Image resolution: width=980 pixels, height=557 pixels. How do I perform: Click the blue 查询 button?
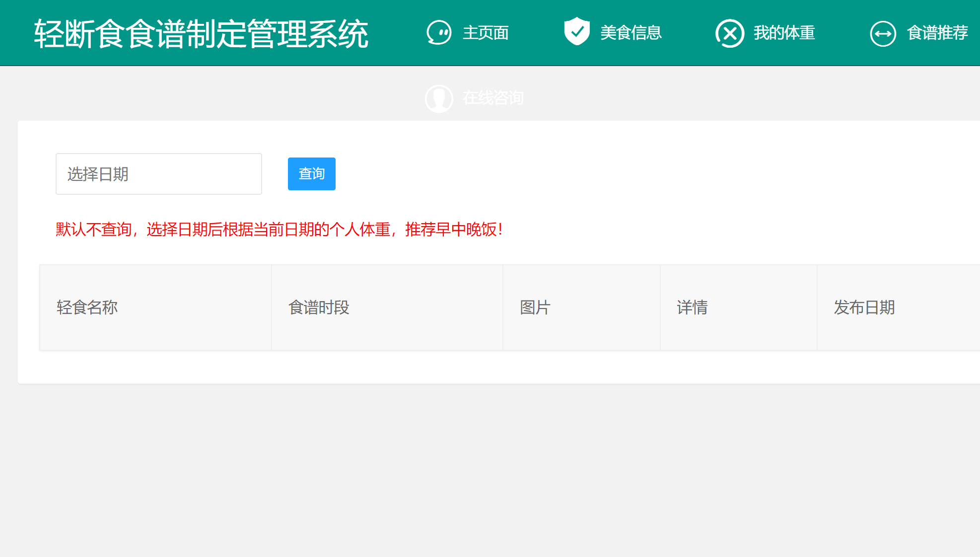tap(311, 173)
